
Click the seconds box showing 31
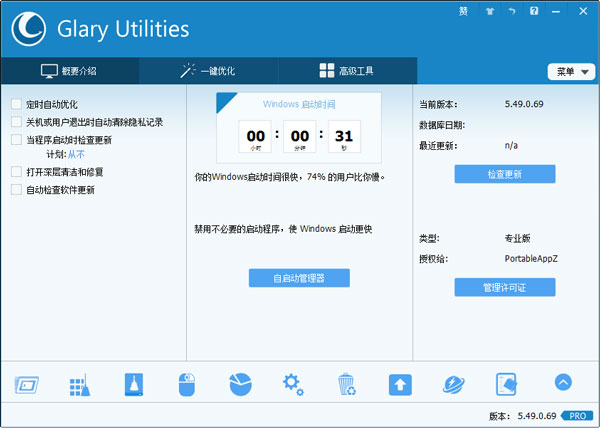pyautogui.click(x=344, y=137)
